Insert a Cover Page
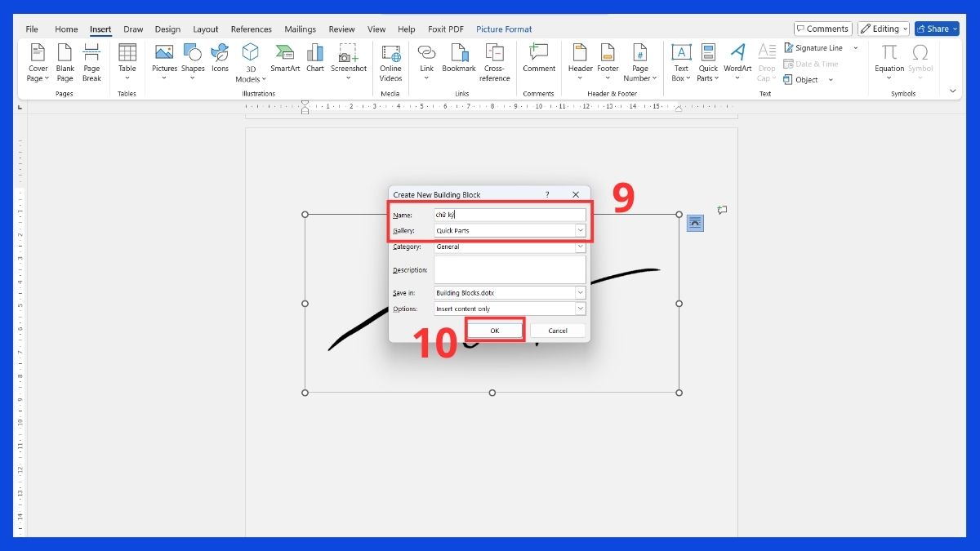This screenshot has width=980, height=551. [38, 63]
